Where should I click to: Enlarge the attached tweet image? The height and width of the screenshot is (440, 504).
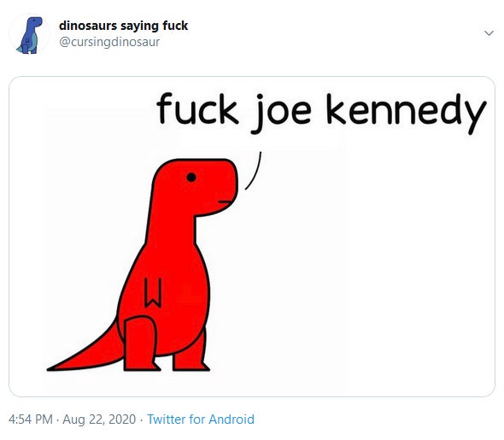coord(252,237)
